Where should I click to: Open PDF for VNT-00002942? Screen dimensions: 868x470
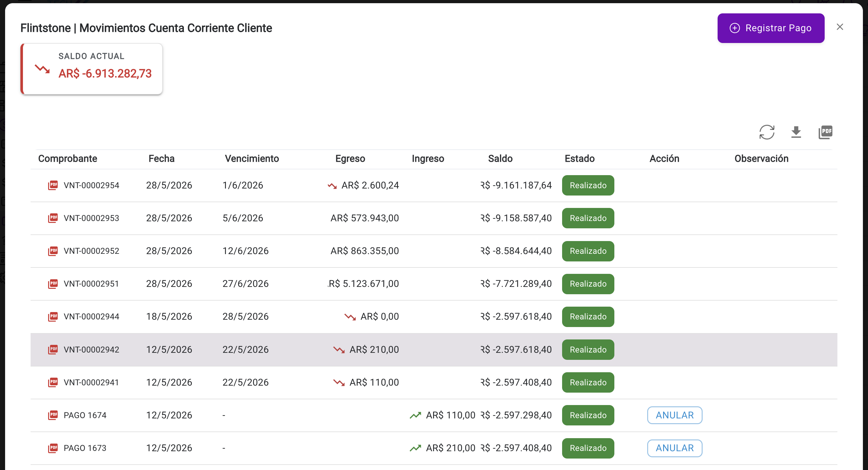click(x=53, y=349)
